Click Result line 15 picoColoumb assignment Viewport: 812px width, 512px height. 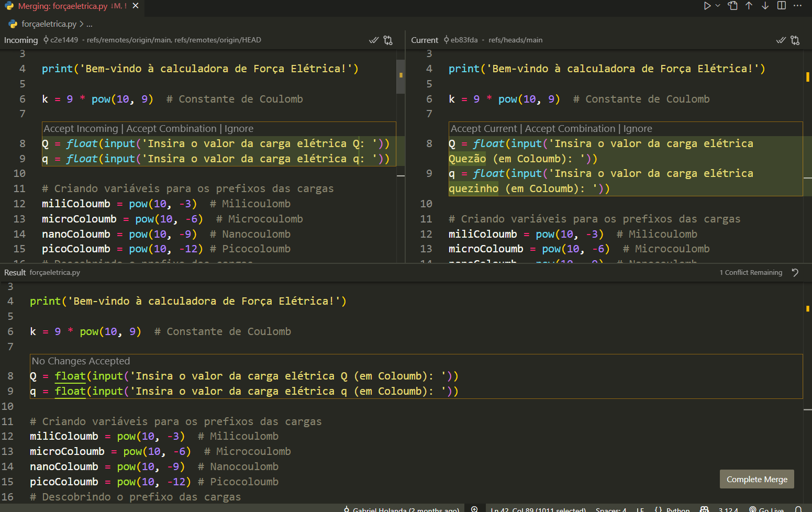(x=110, y=482)
